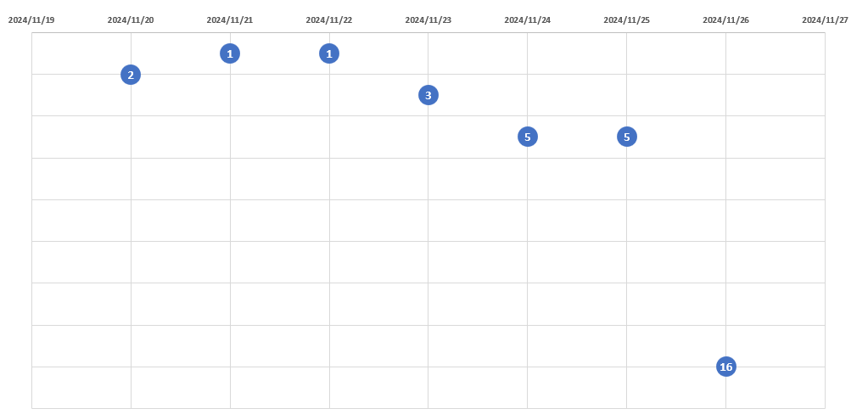Select the 1 marker on 2024/11/22
Image resolution: width=868 pixels, height=420 pixels.
click(x=329, y=53)
